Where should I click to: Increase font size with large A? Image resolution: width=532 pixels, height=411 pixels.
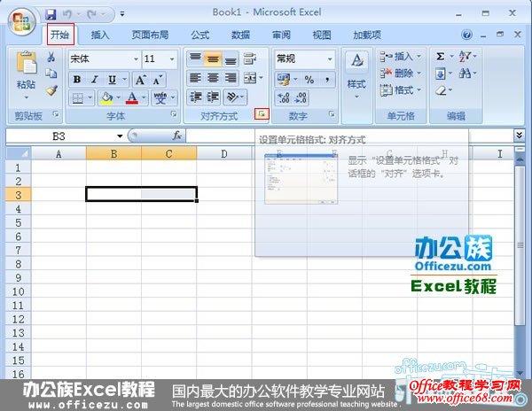[x=140, y=80]
